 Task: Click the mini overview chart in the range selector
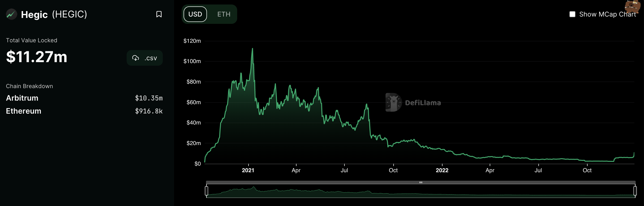(x=421, y=191)
